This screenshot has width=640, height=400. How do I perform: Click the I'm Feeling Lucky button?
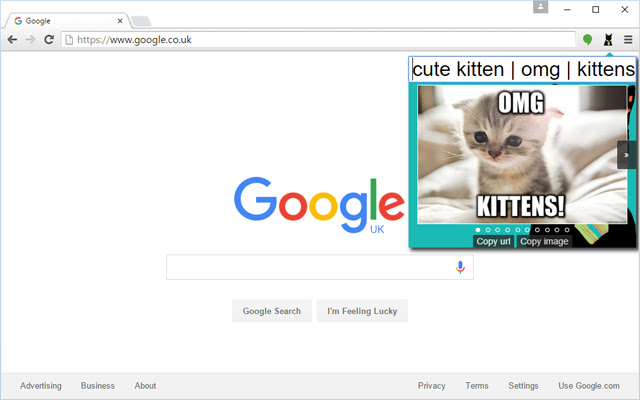point(362,311)
